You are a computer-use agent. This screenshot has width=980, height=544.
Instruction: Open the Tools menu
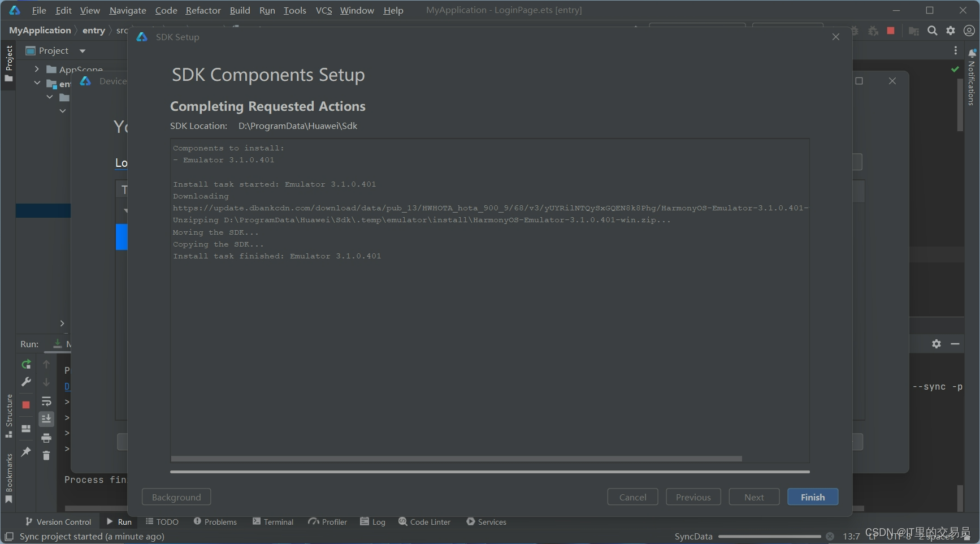(x=294, y=10)
